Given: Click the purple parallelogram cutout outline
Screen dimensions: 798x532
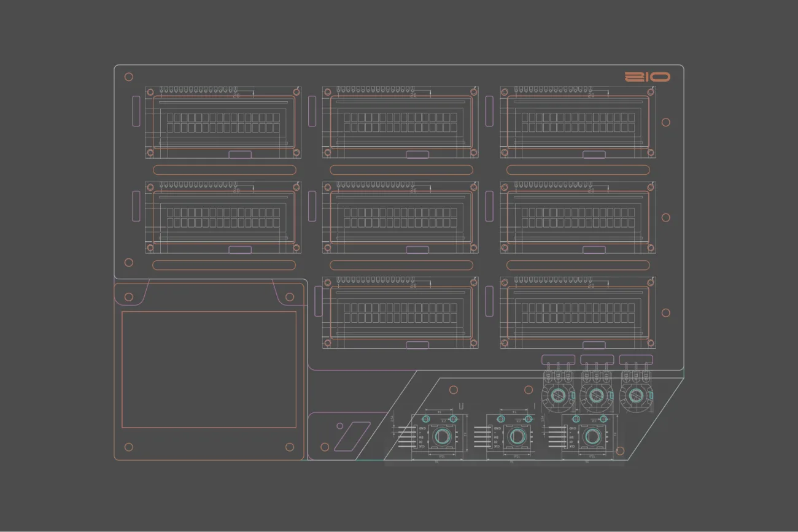Looking at the screenshot, I should (x=352, y=437).
